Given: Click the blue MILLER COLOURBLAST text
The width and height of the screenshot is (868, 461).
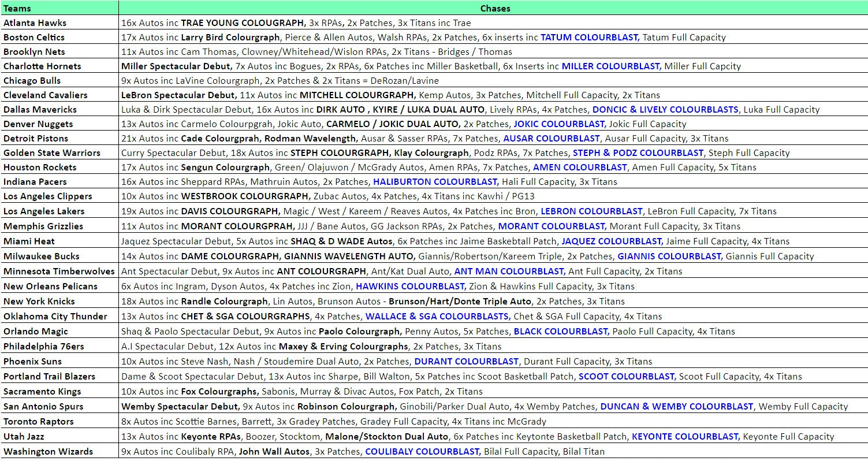Looking at the screenshot, I should [611, 66].
